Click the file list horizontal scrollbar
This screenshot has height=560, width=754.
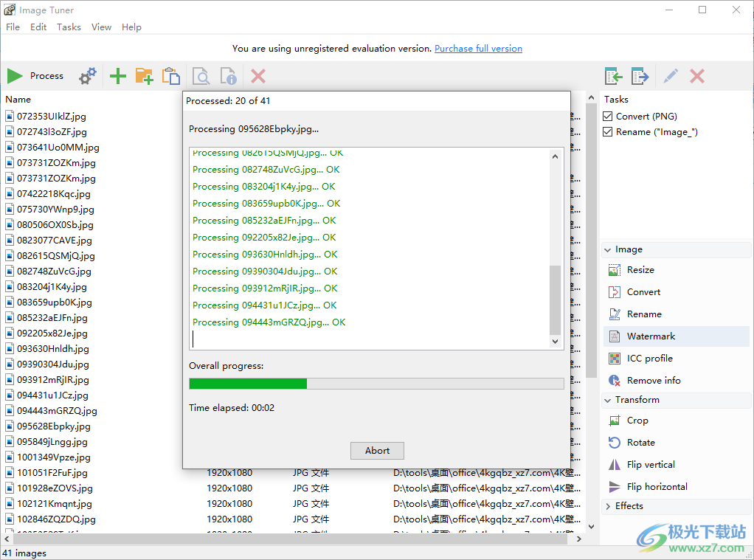pos(289,539)
